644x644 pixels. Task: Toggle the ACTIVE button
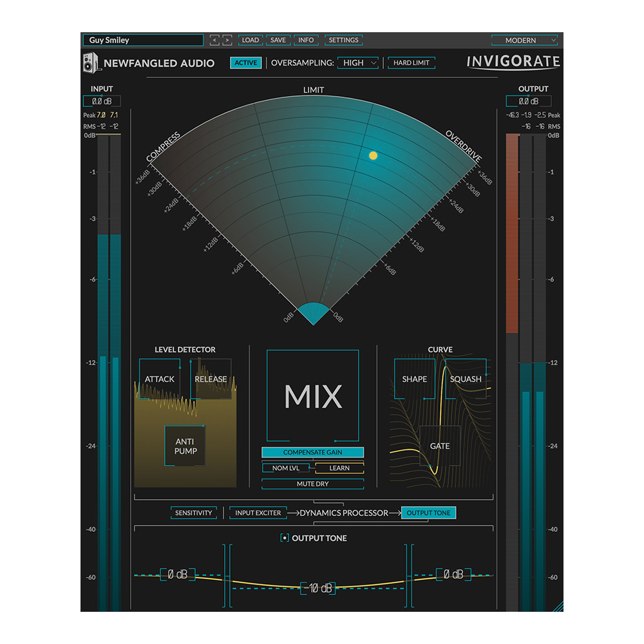coord(245,63)
